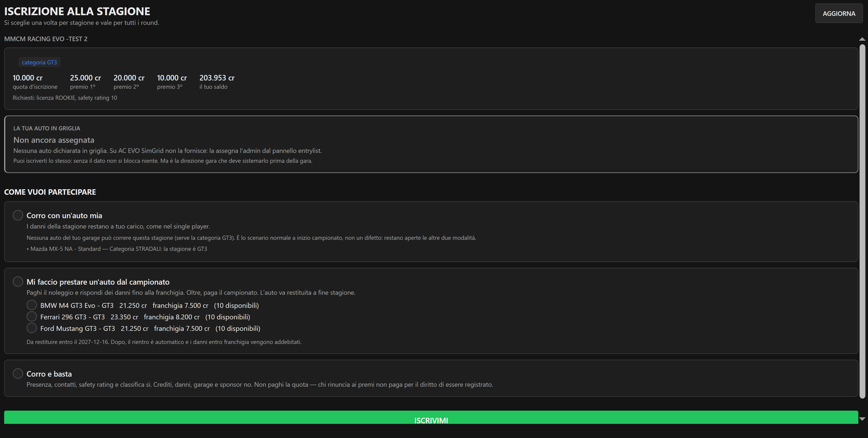Click 'I danni della stagione restano a tuo carico'
Viewport: 868px width, 438px height.
tap(118, 226)
